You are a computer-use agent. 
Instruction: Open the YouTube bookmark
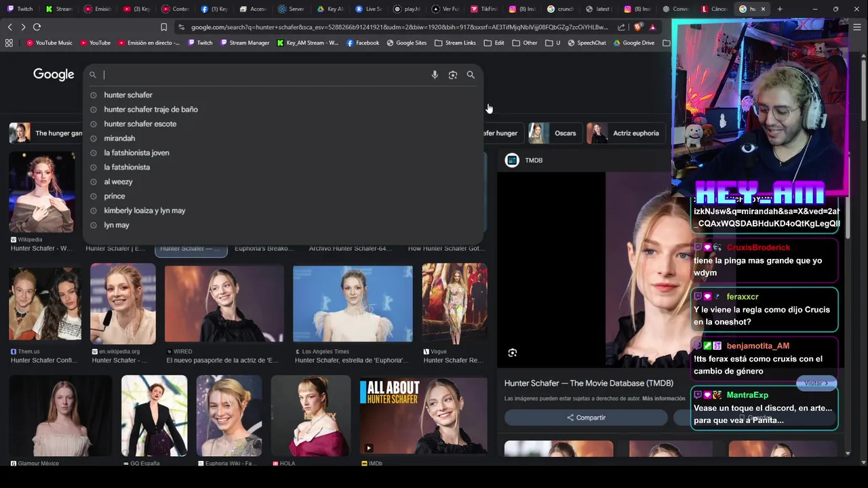click(x=95, y=43)
